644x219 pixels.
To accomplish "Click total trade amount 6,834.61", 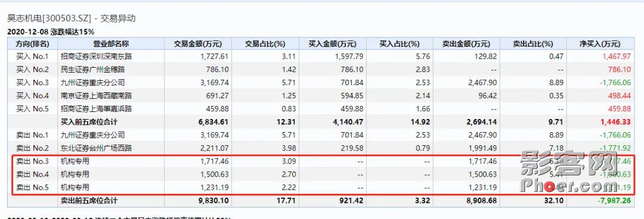I will 213,122.
